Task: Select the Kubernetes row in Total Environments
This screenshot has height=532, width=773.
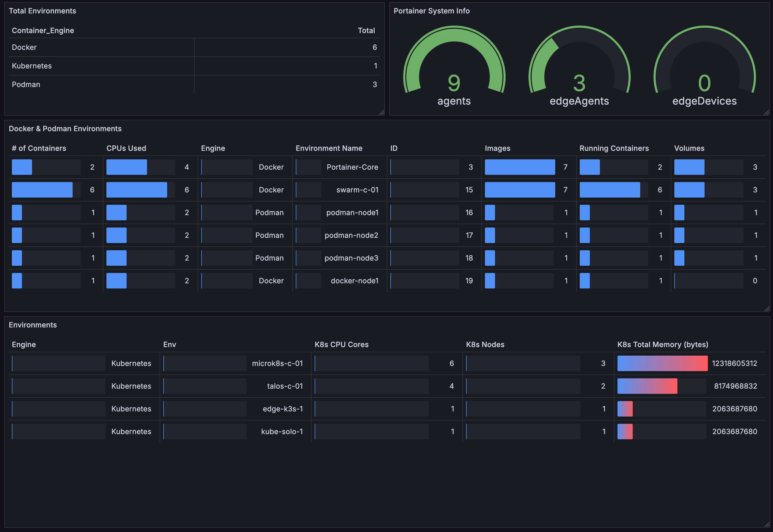Action: tap(195, 66)
